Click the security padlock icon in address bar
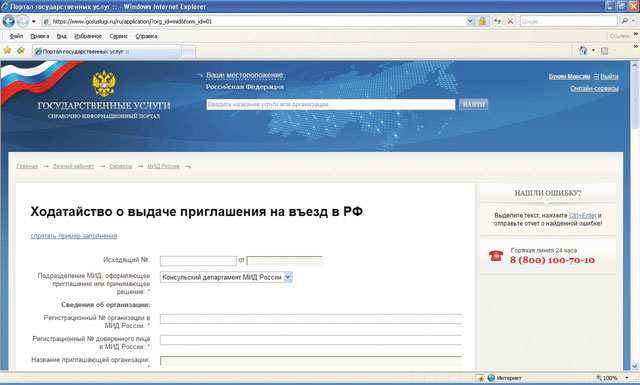 tap(482, 21)
